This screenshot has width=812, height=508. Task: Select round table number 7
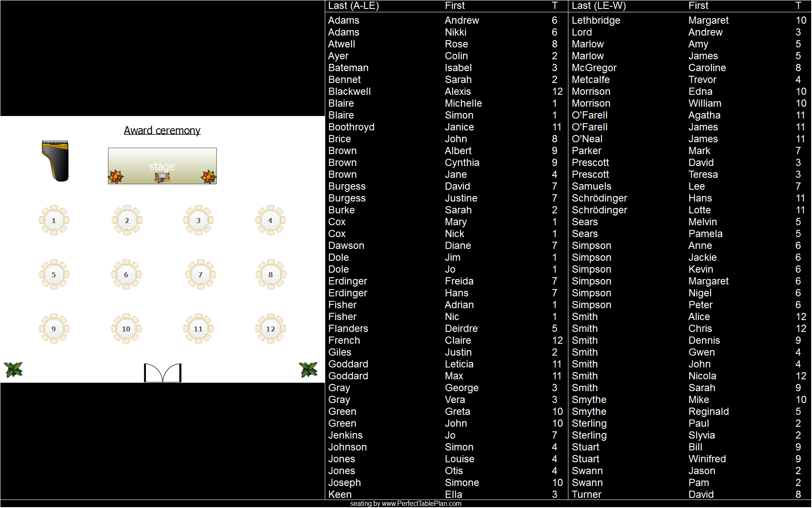(x=200, y=275)
